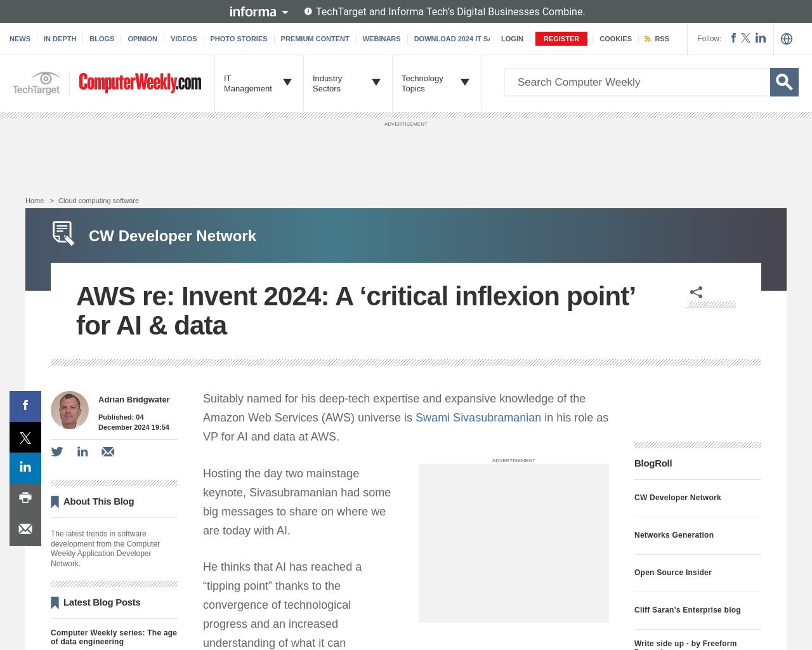Open the Opinion menu item
Screen dimensions: 812x650
click(x=142, y=39)
